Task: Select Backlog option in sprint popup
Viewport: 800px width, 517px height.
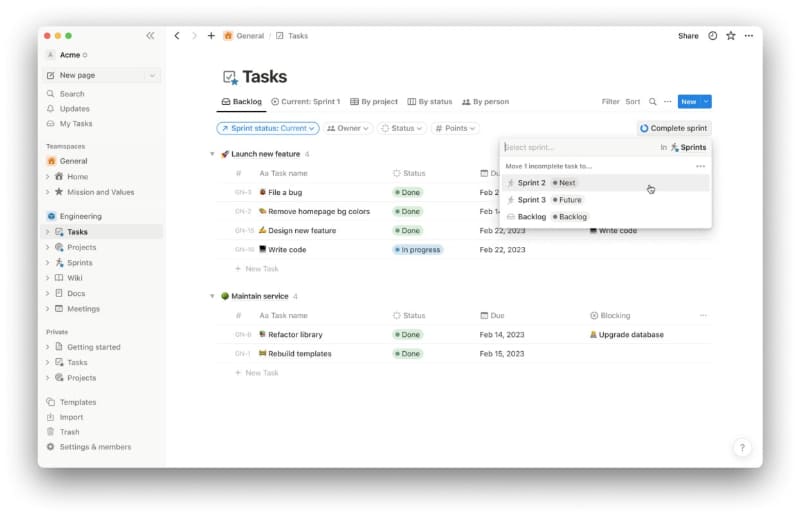Action: tap(606, 216)
